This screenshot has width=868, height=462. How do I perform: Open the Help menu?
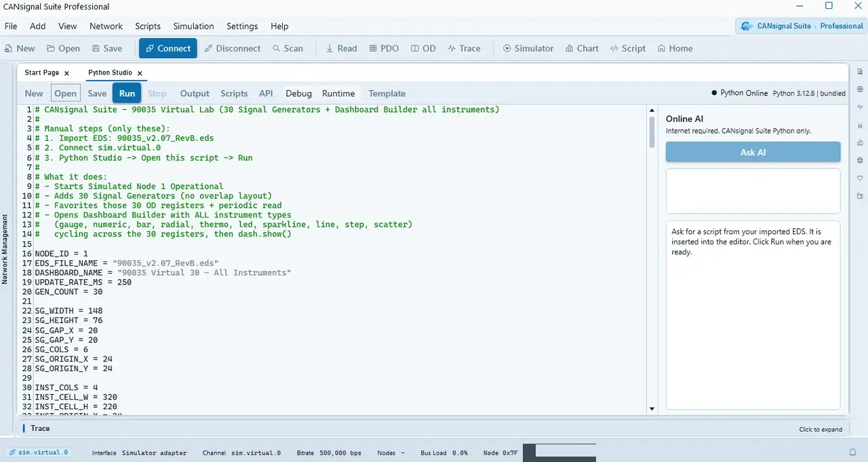coord(279,26)
